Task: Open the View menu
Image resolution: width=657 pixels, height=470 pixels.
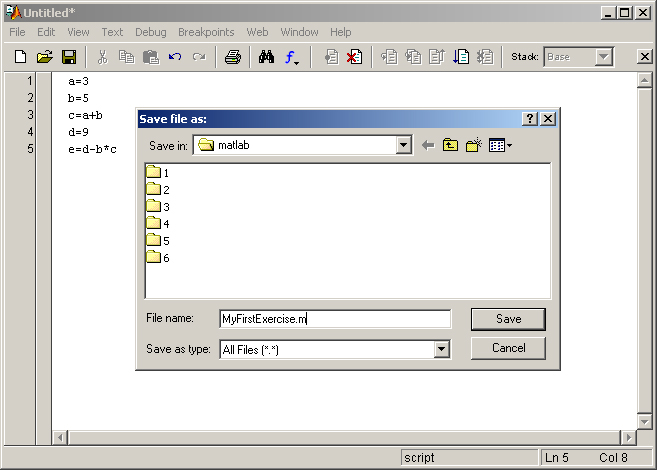Action: click(78, 32)
